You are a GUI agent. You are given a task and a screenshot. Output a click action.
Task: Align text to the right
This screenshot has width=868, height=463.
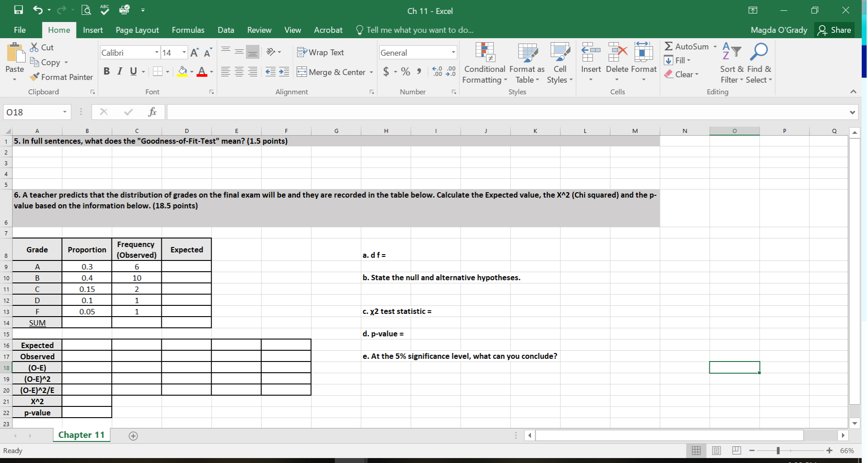point(253,72)
